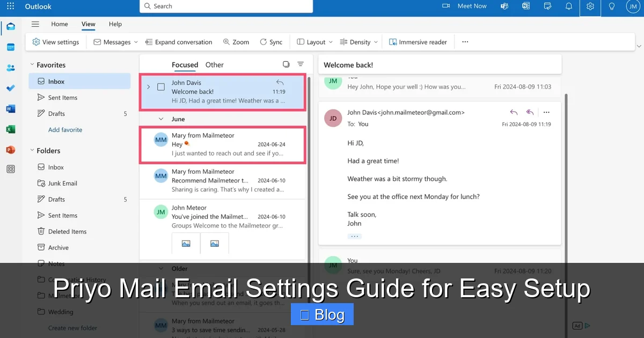The width and height of the screenshot is (644, 338).
Task: Launch Word from the left sidebar
Action: tap(11, 108)
